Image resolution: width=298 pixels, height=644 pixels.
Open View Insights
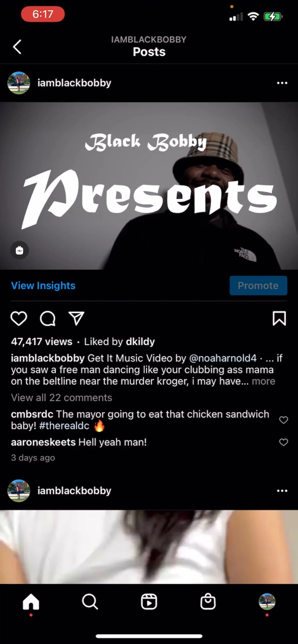coord(43,285)
